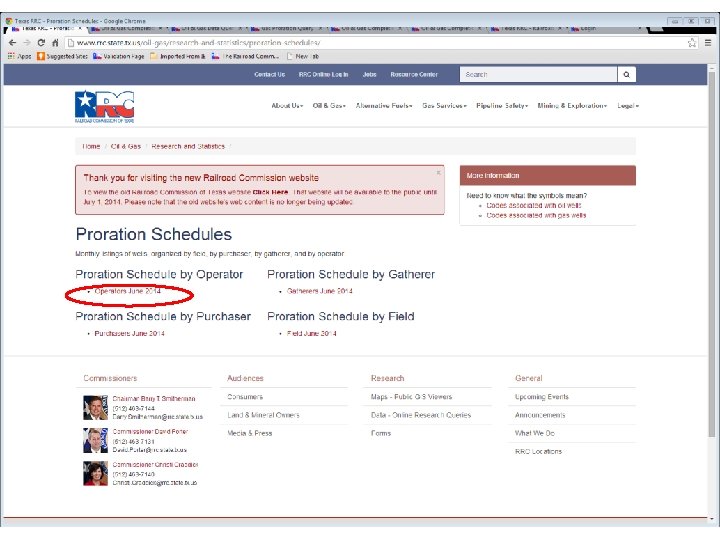The height and width of the screenshot is (540, 720).
Task: Open the browser home icon
Action: coord(55,43)
